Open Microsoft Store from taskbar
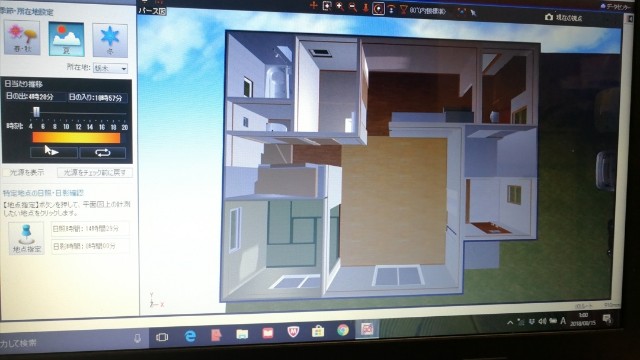This screenshot has height=360, width=640. (x=318, y=331)
